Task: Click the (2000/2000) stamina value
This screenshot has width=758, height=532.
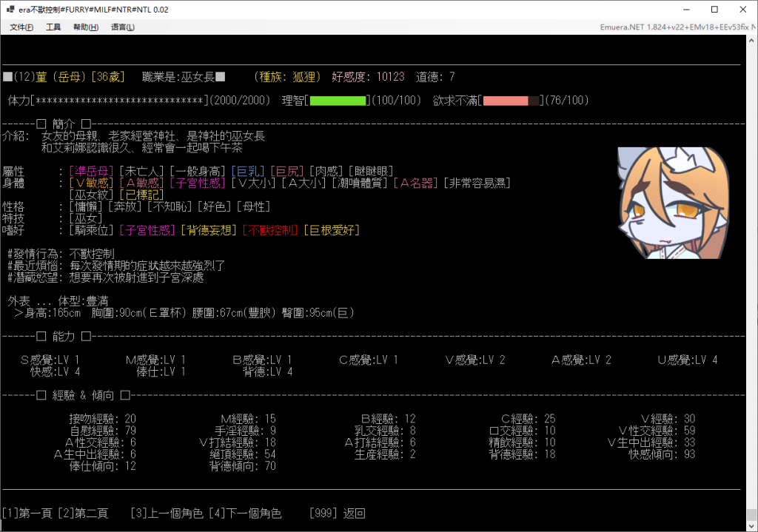Action: pos(240,101)
